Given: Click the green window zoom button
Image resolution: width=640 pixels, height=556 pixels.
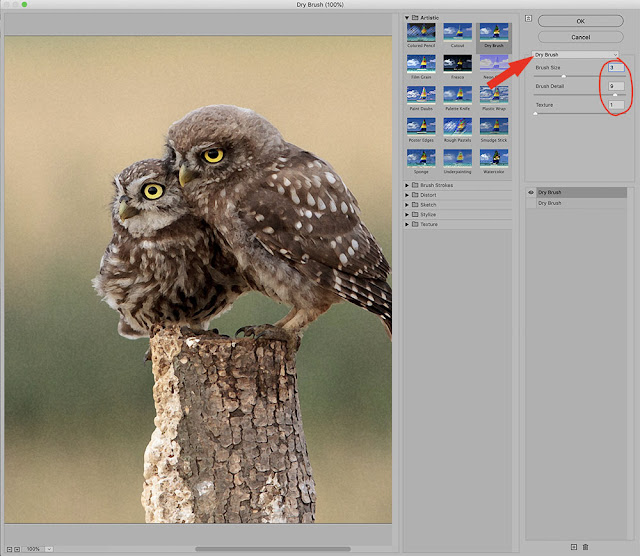Looking at the screenshot, I should coord(24,4).
